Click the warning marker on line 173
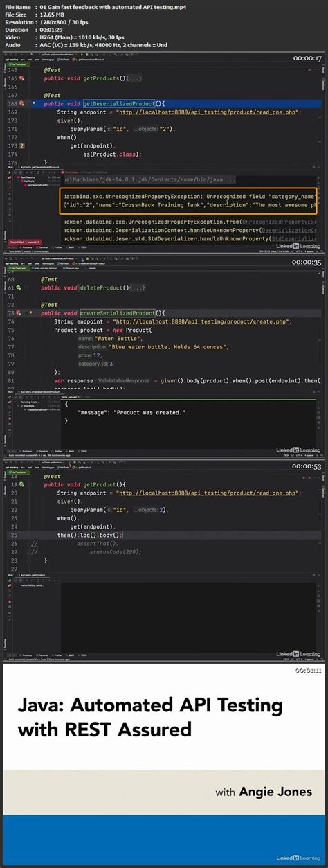The height and width of the screenshot is (868, 328). click(x=22, y=146)
